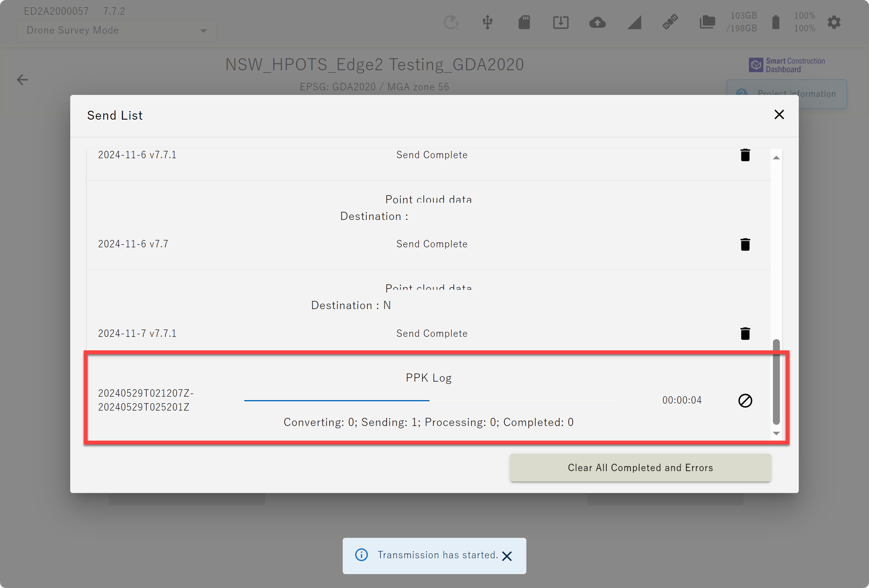Click the 100% battery percentage readout

(805, 22)
